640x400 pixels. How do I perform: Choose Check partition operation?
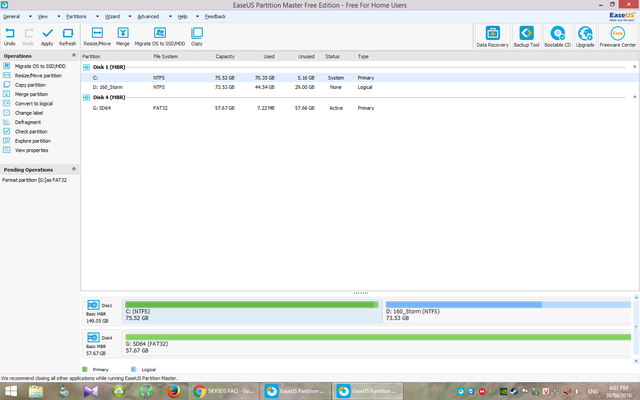(31, 132)
